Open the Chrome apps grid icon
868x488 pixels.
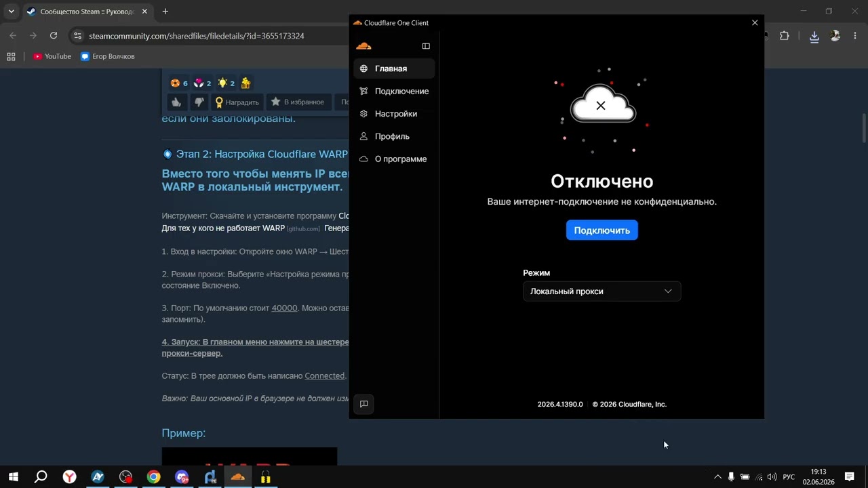11,56
